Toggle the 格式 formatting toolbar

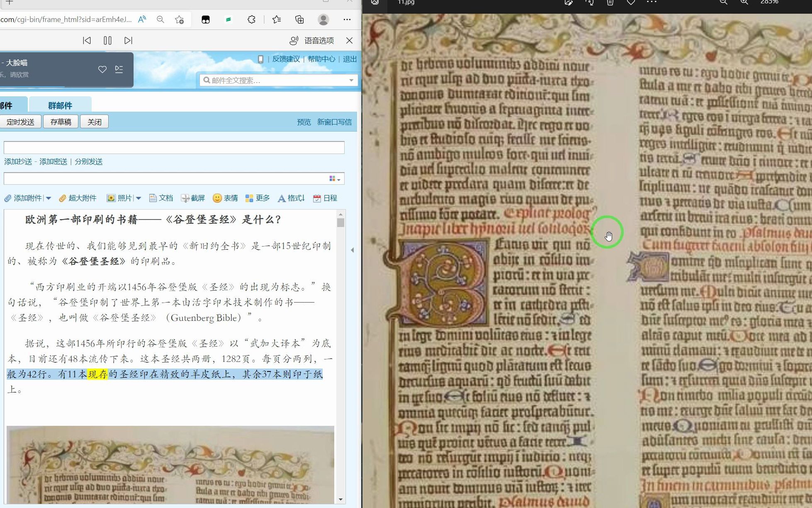point(291,198)
